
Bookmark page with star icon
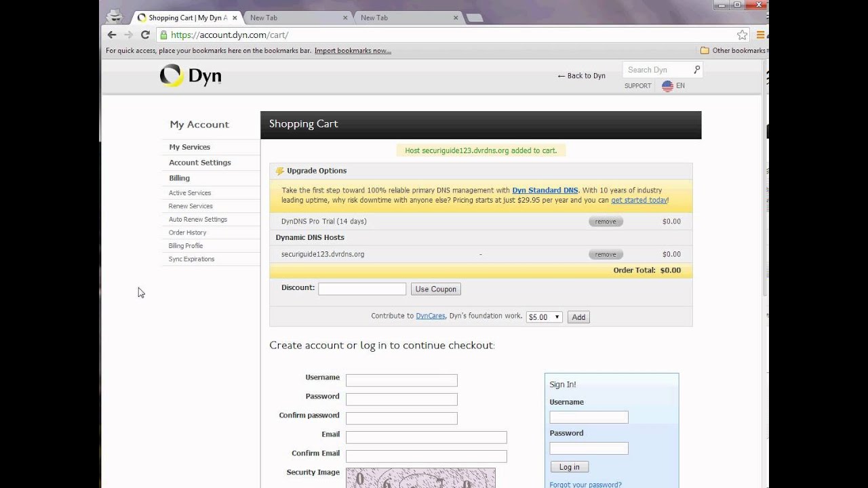click(x=743, y=35)
